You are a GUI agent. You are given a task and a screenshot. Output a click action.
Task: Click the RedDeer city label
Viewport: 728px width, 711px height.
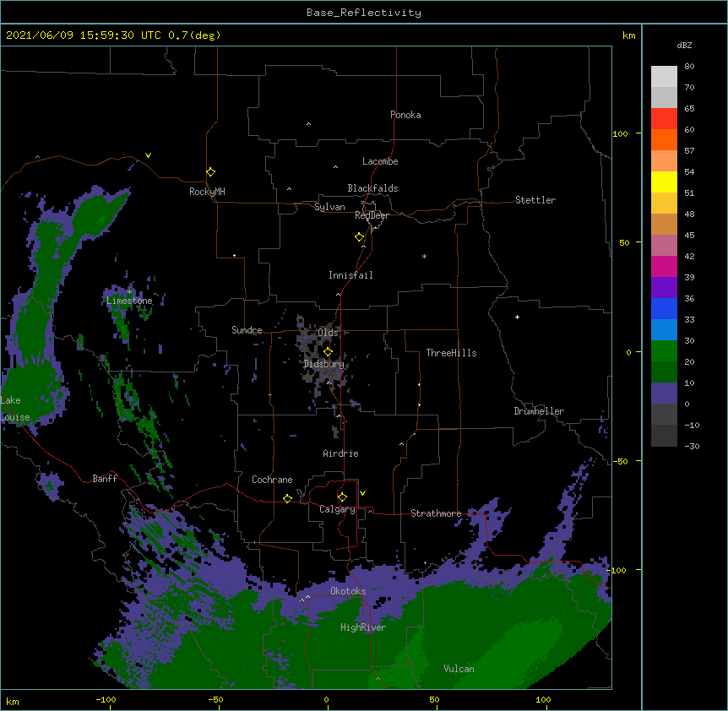click(x=372, y=215)
